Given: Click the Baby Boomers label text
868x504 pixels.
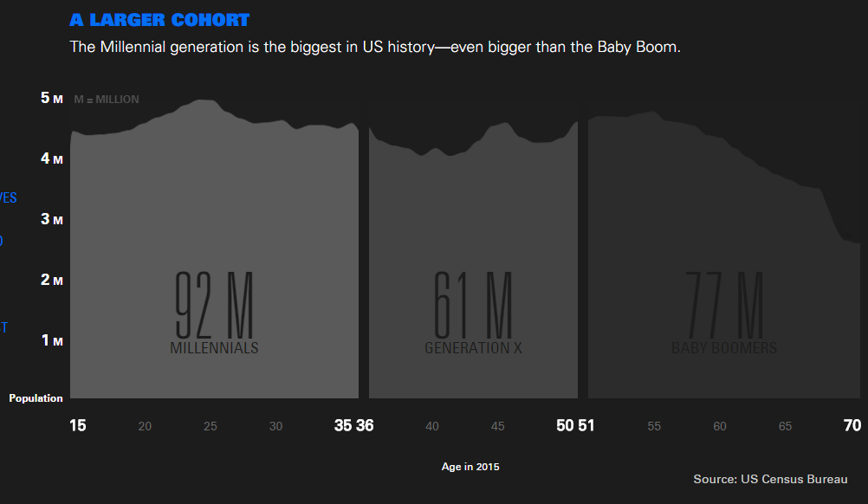Looking at the screenshot, I should [724, 348].
